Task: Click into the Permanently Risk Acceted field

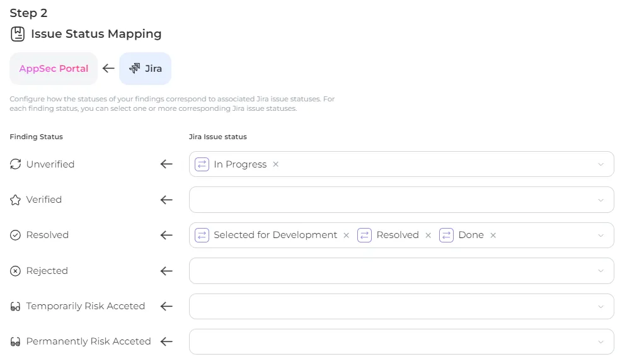Action: coord(391,342)
